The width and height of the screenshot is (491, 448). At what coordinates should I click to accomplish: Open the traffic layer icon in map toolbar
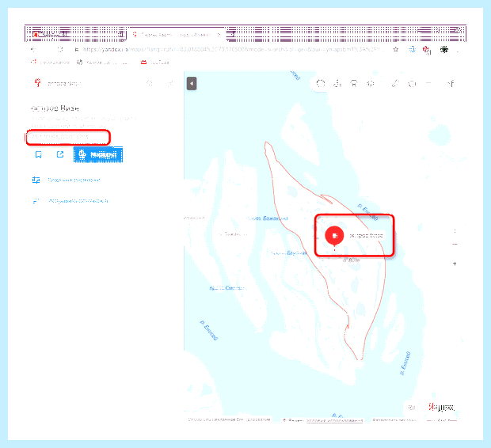(321, 84)
